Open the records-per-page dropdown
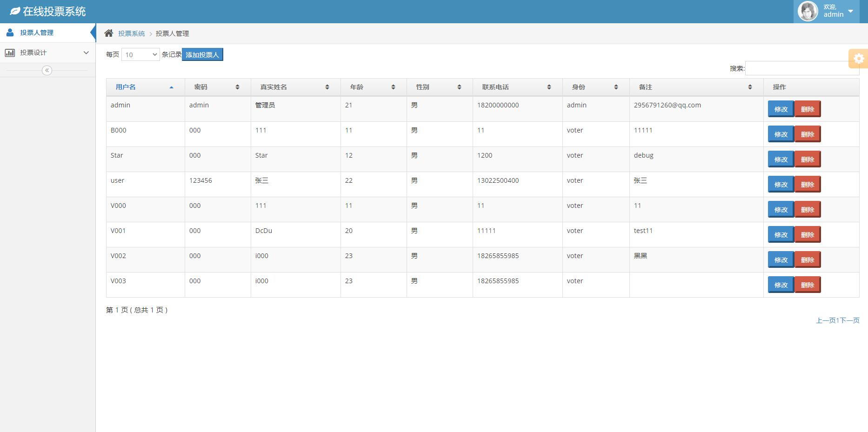 (x=140, y=54)
